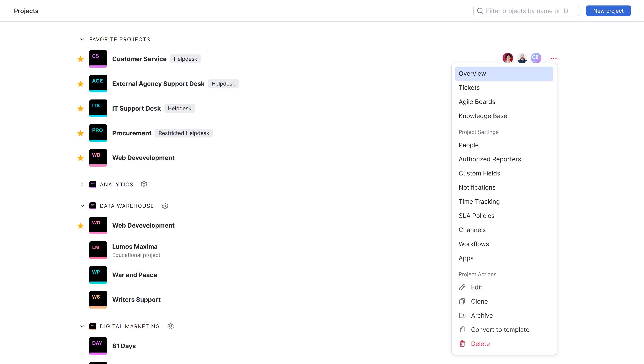Collapse the Data Warehouse group
The height and width of the screenshot is (364, 644).
(82, 206)
